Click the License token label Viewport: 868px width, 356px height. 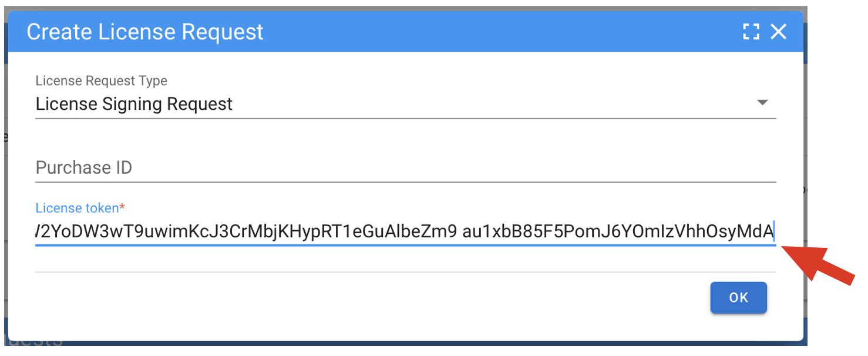[x=77, y=208]
